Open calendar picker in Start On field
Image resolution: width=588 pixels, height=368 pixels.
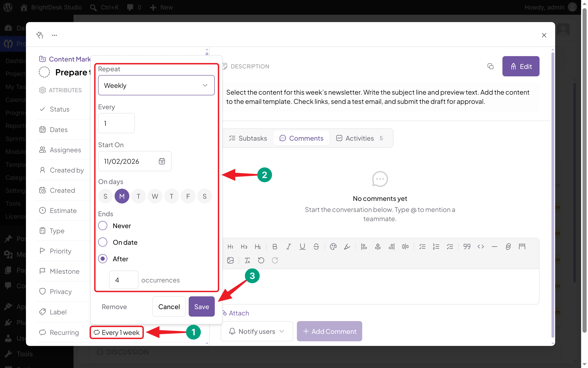click(162, 161)
